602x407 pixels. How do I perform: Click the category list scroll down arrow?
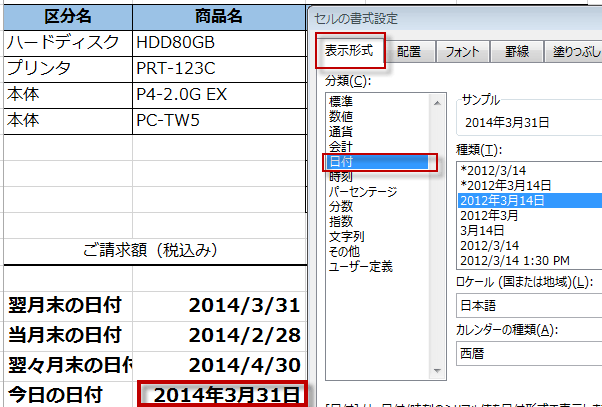click(437, 371)
